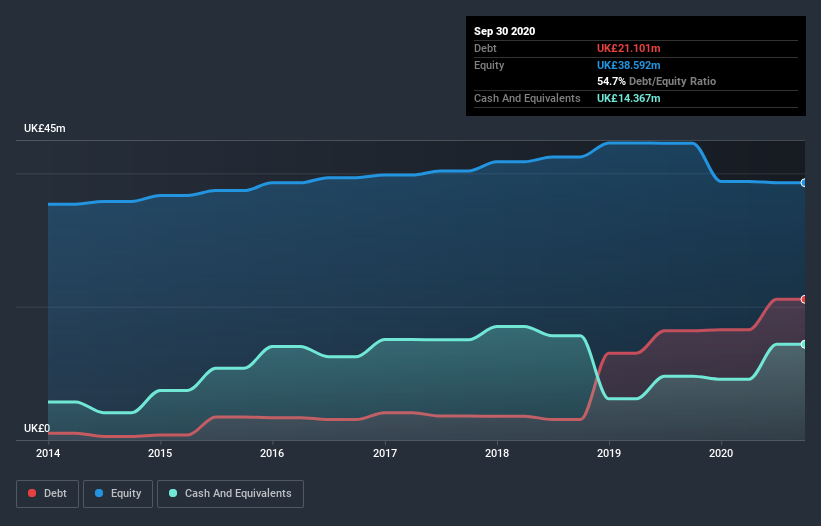Select the Equity data point marker
Screen dimensions: 821x526
[804, 183]
